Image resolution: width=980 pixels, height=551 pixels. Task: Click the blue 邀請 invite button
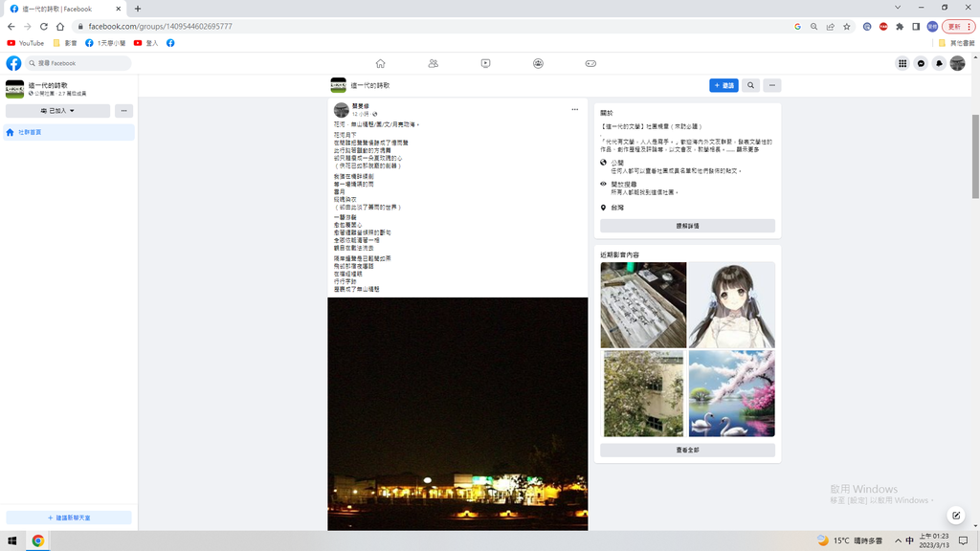click(x=724, y=85)
